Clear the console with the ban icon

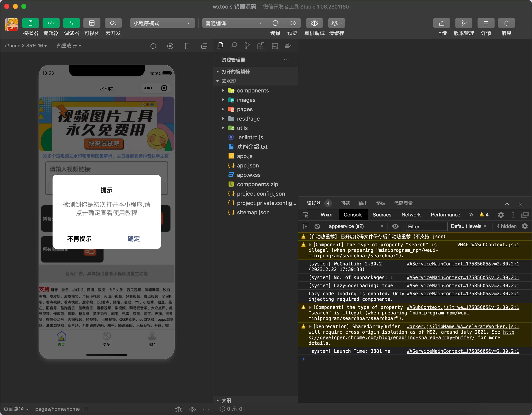tap(317, 226)
